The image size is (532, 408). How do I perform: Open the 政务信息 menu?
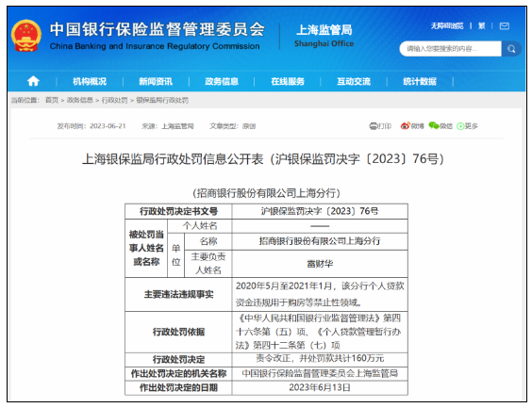pyautogui.click(x=222, y=81)
